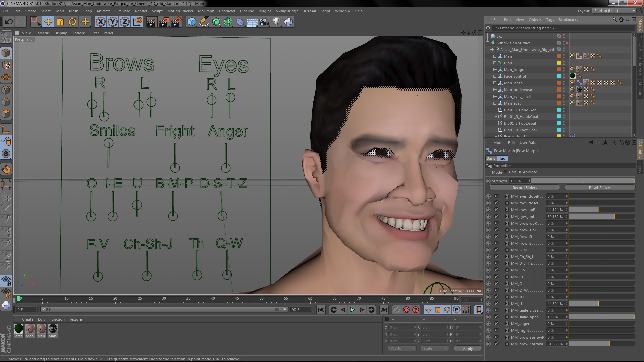Open the Character menu
644x362 pixels.
(227, 11)
